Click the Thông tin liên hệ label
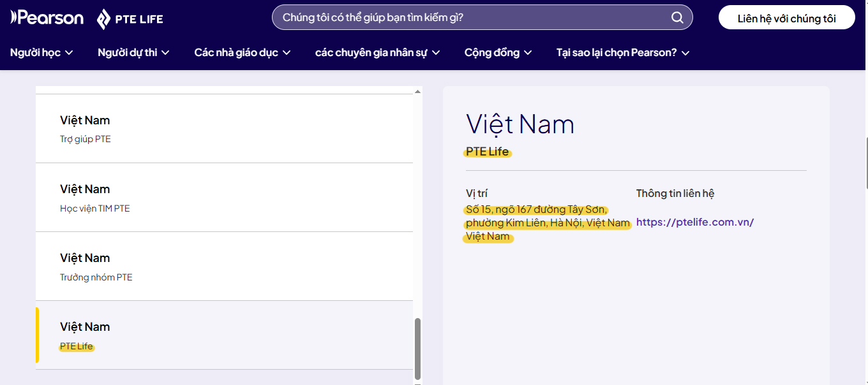The height and width of the screenshot is (385, 868). [675, 193]
